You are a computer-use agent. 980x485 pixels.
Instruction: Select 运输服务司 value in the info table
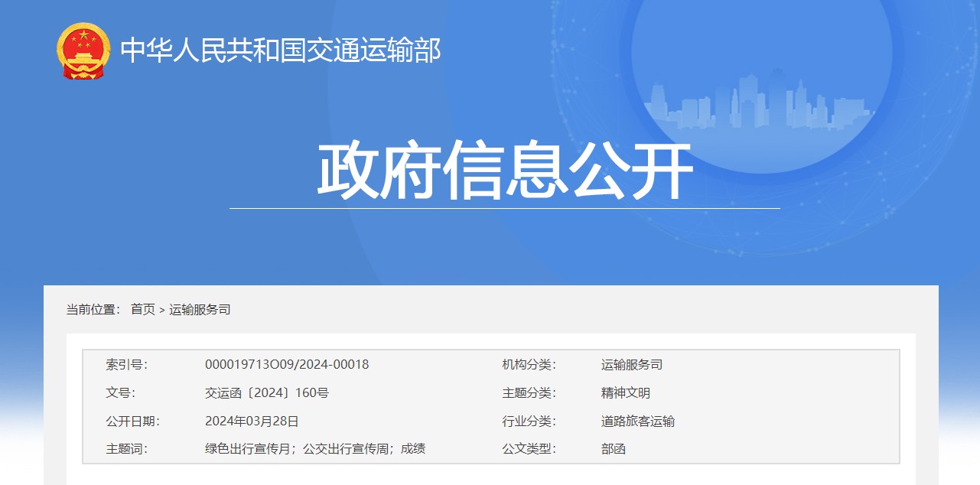(632, 364)
